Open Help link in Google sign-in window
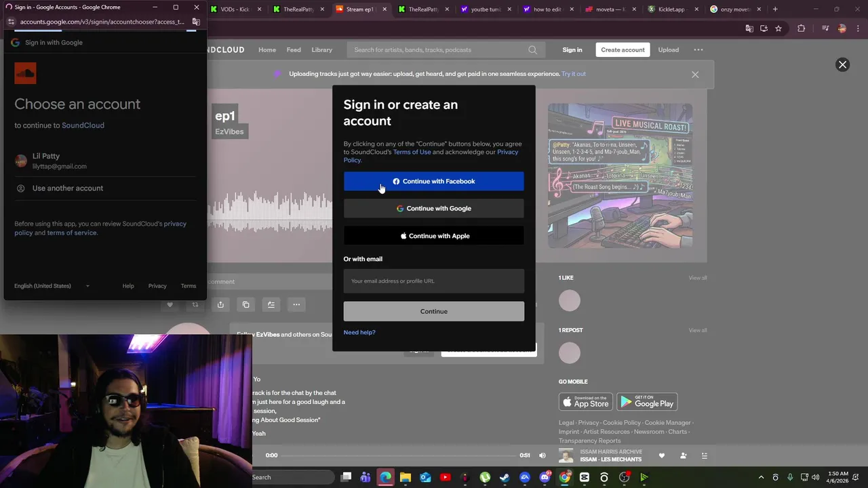This screenshot has height=488, width=868. tap(128, 286)
